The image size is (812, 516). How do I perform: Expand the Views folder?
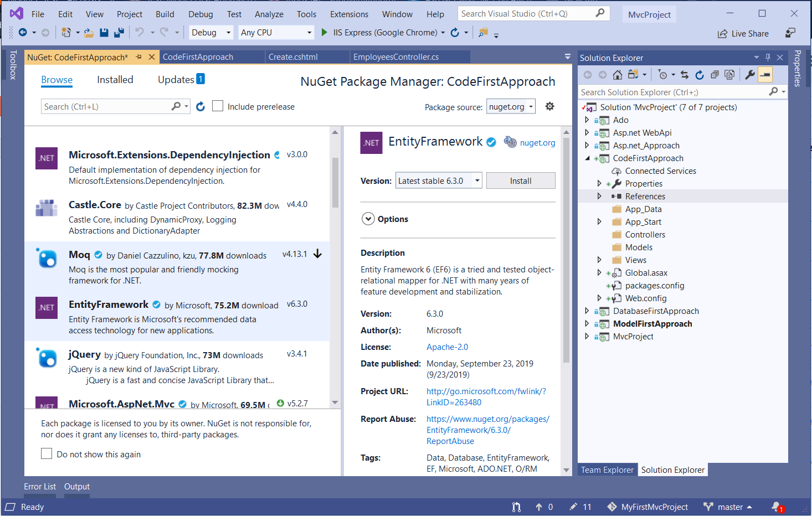[x=599, y=260]
